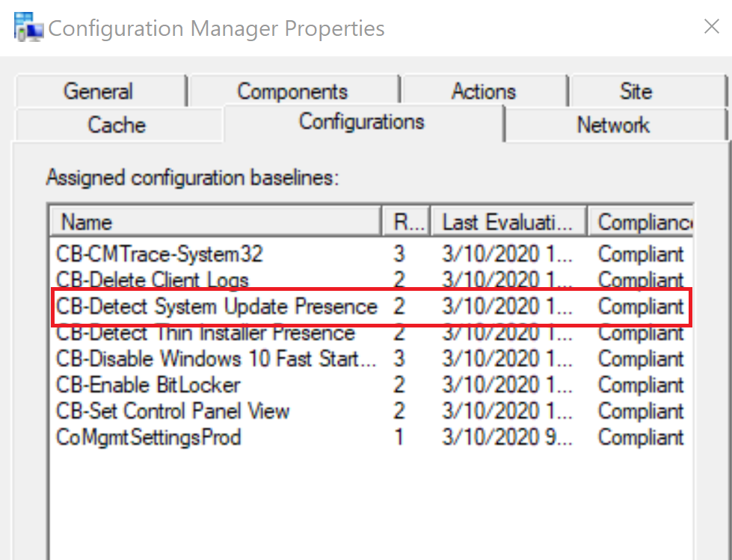Select the CB-Set Control Panel View baseline
Viewport: 732px width, 560px height.
[x=173, y=411]
